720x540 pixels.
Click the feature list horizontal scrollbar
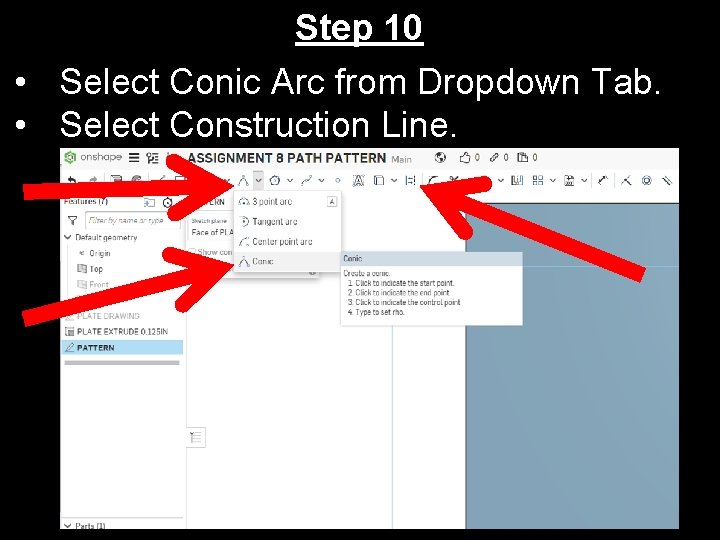coord(122,363)
